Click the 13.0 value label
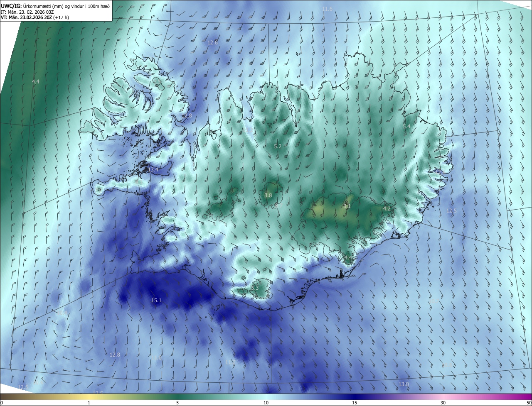This screenshot has width=532, height=406. (404, 384)
